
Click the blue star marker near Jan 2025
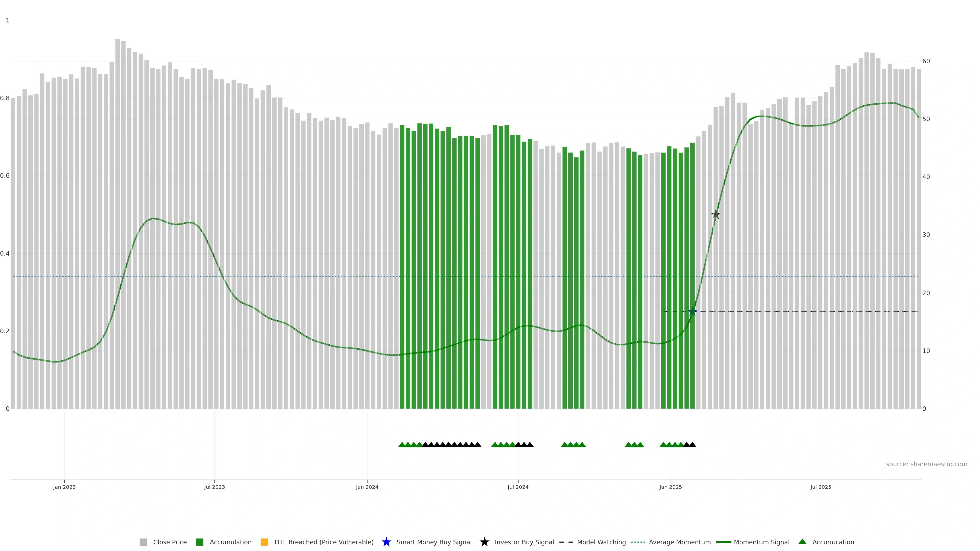coord(692,312)
